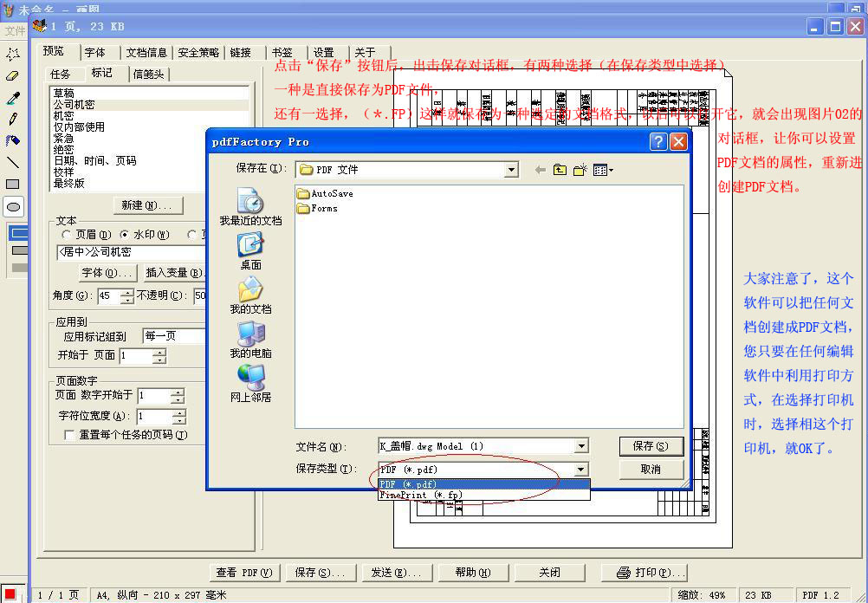Image resolution: width=868 pixels, height=603 pixels.
Task: Select 最终版 in the stamp list
Action: [148, 183]
